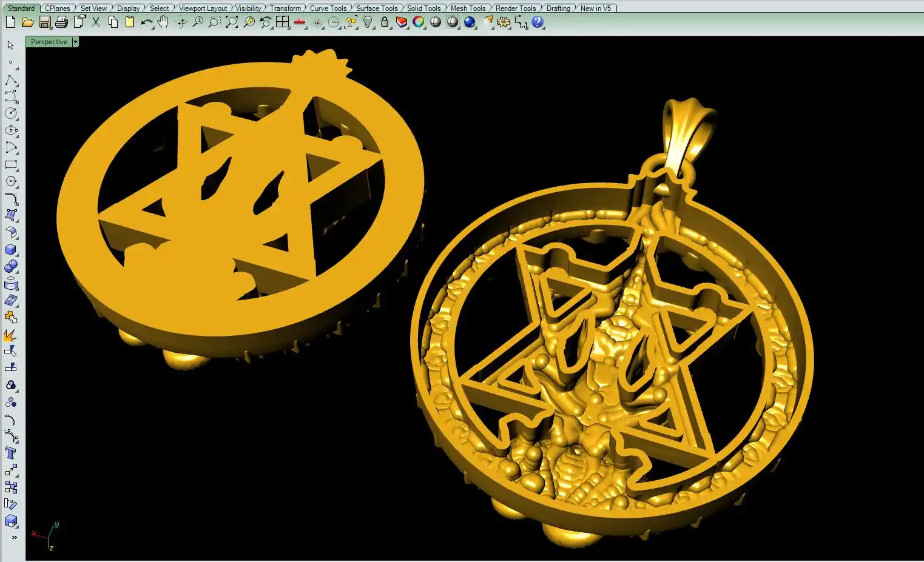Click the Perspective viewport title label
Image resolution: width=924 pixels, height=562 pixels.
49,42
